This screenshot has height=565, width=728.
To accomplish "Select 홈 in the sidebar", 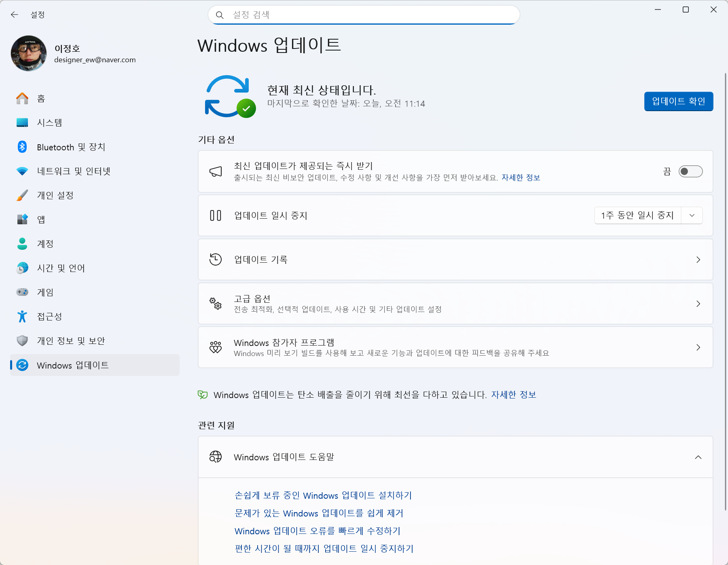I will 95,98.
